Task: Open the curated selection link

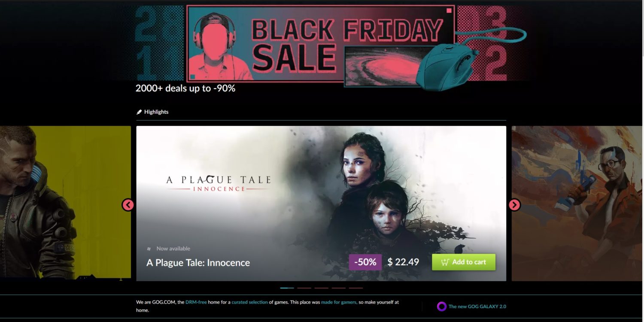Action: point(249,302)
